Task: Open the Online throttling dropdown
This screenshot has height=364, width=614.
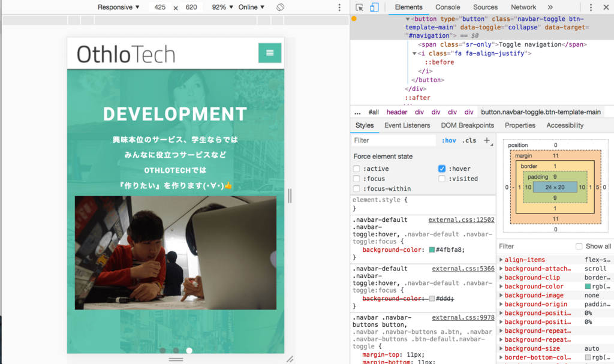Action: 251,7
